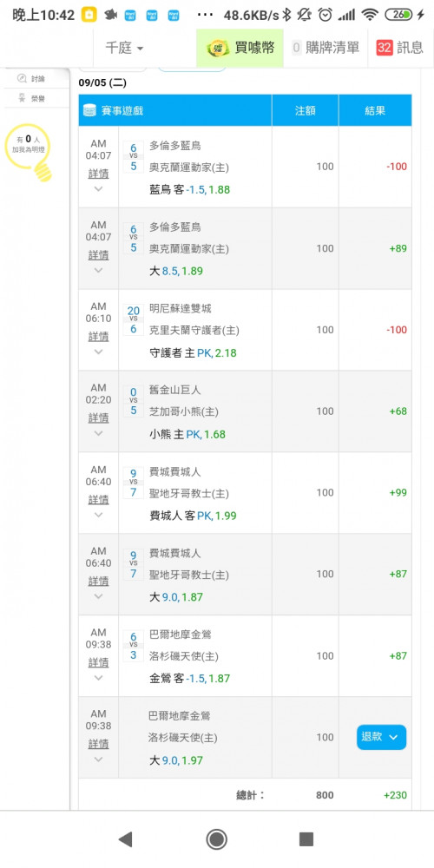
Task: Open the 購牌清單 purchase list tab
Action: pyautogui.click(x=325, y=48)
